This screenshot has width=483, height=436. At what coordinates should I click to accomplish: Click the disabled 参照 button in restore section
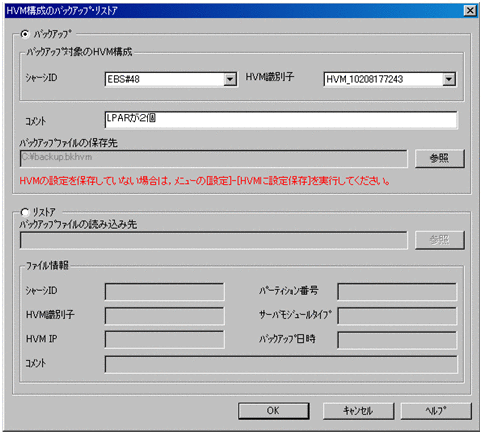tap(440, 240)
